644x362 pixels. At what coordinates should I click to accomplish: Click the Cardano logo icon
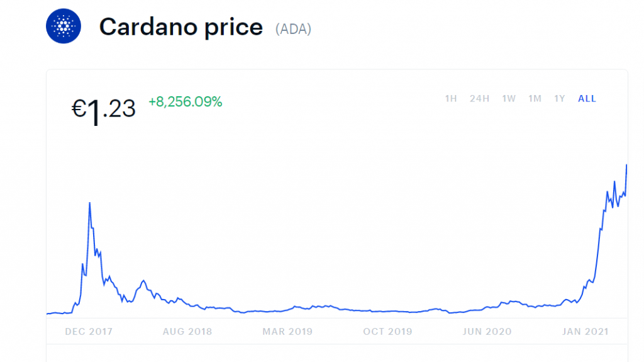coord(64,26)
